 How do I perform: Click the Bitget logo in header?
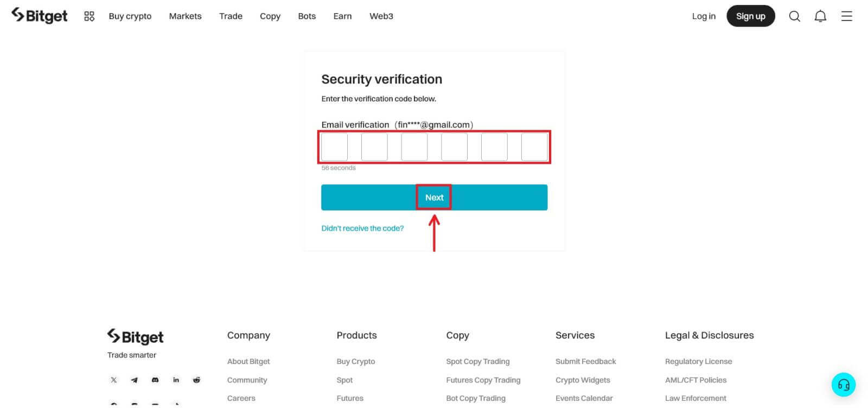click(x=40, y=16)
